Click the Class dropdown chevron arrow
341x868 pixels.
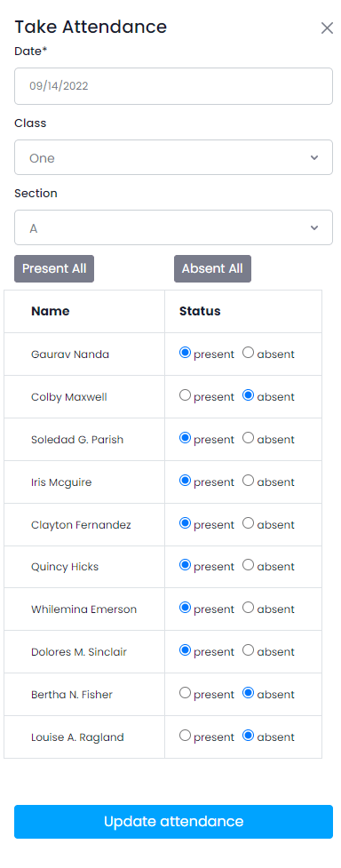(314, 158)
